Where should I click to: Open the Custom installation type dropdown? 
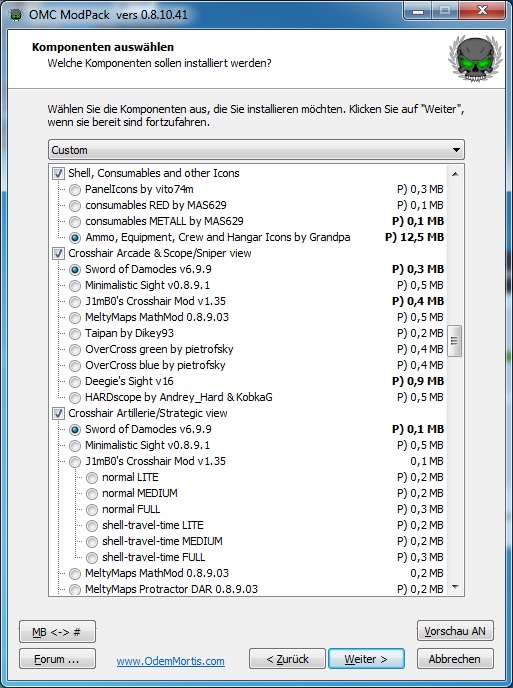click(x=256, y=150)
